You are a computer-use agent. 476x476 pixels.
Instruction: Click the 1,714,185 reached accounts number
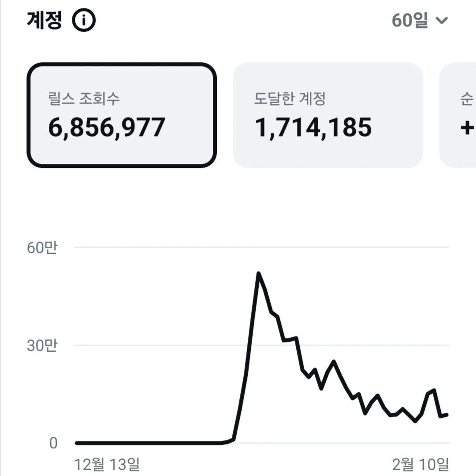tap(314, 129)
